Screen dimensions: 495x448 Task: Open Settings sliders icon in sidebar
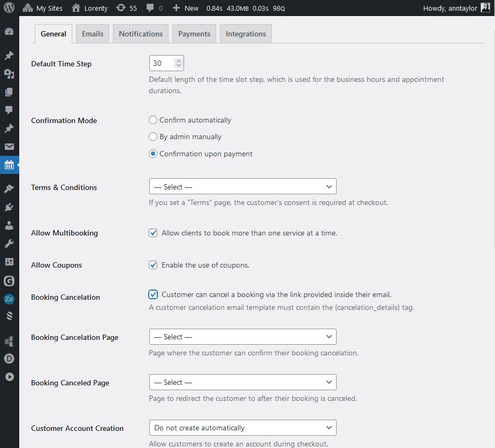pyautogui.click(x=9, y=262)
